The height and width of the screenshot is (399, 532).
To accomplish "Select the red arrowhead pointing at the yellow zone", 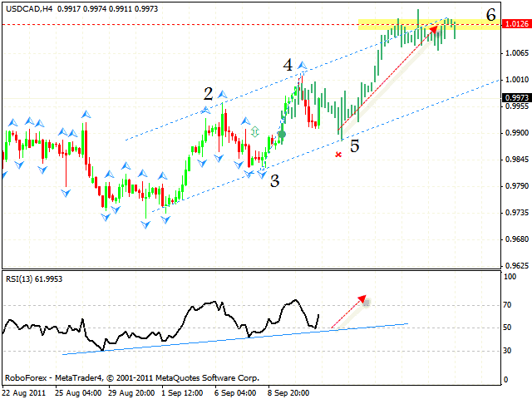I will [434, 27].
